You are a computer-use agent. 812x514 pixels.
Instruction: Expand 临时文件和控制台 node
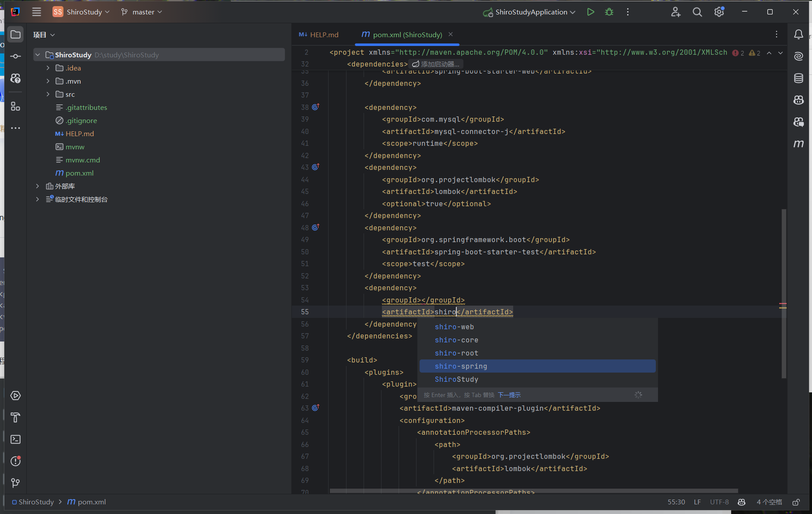38,199
